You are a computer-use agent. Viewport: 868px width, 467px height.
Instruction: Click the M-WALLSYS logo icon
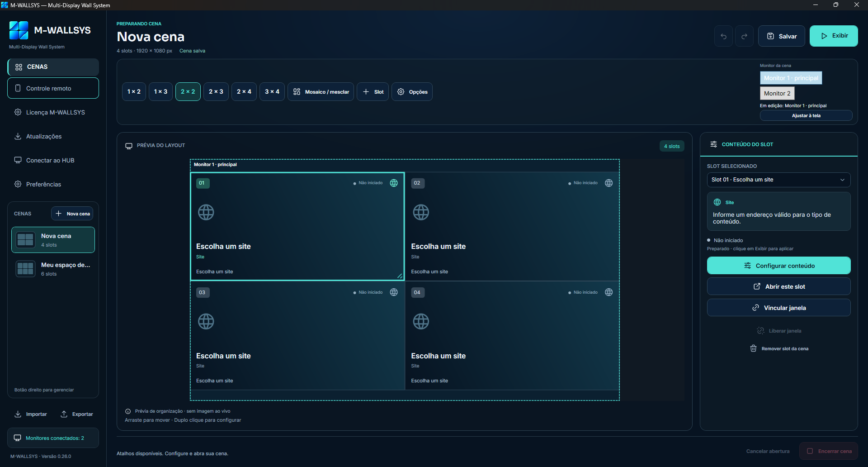pos(19,30)
